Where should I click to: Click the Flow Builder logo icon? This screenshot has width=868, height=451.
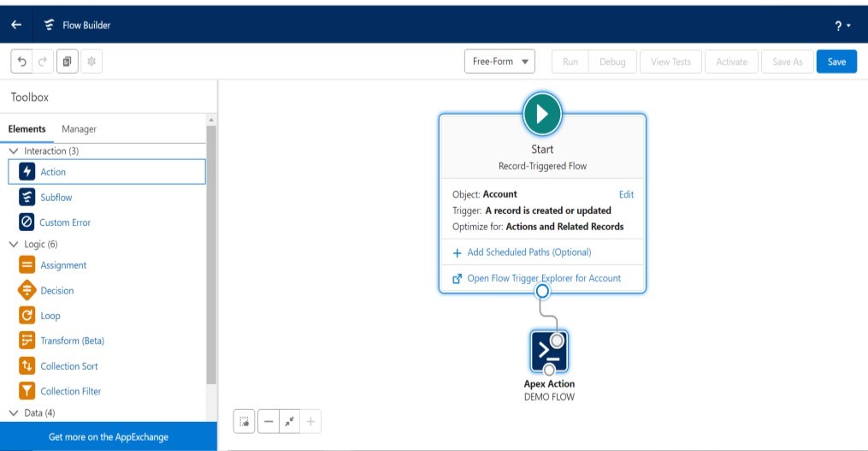[x=50, y=25]
